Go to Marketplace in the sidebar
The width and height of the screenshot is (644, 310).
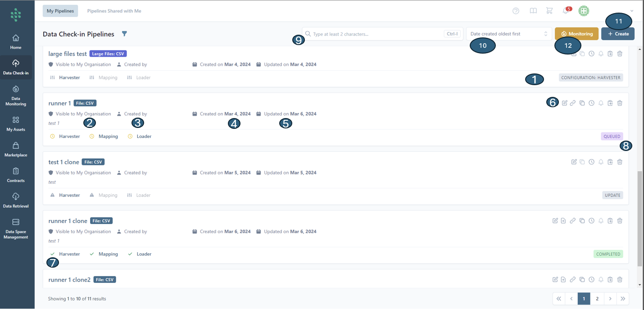tap(16, 149)
